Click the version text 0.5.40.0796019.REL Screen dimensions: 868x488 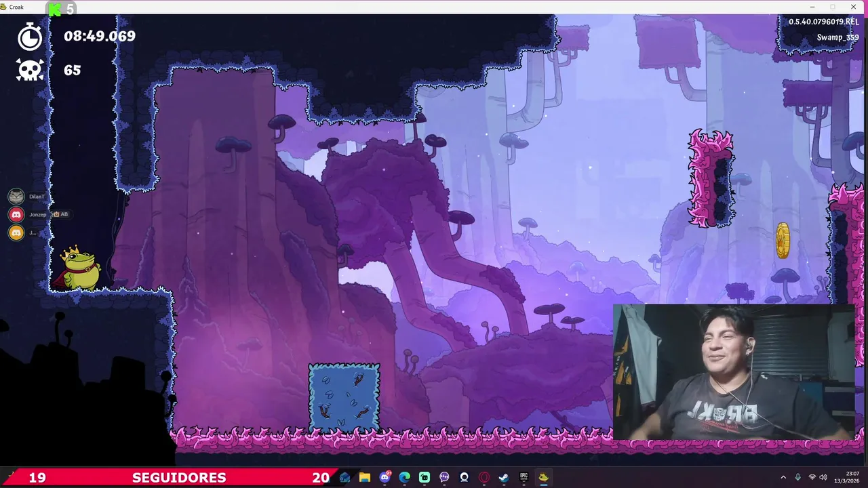(824, 22)
